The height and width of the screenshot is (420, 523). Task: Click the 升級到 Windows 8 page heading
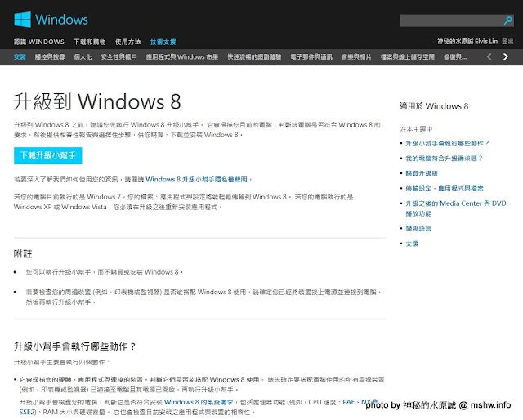97,101
